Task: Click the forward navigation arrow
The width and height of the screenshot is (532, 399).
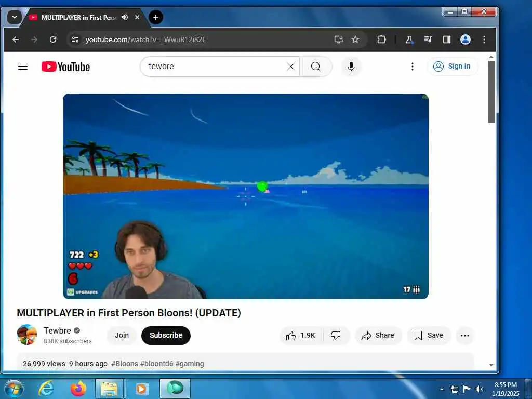Action: pos(34,39)
